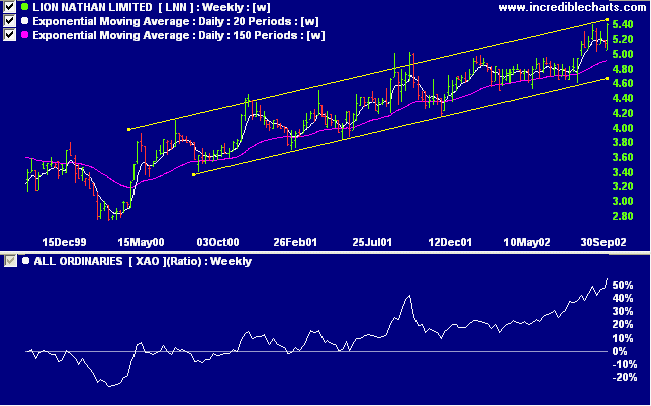Click the 26Feb01 date label
651x406 pixels.
(294, 242)
